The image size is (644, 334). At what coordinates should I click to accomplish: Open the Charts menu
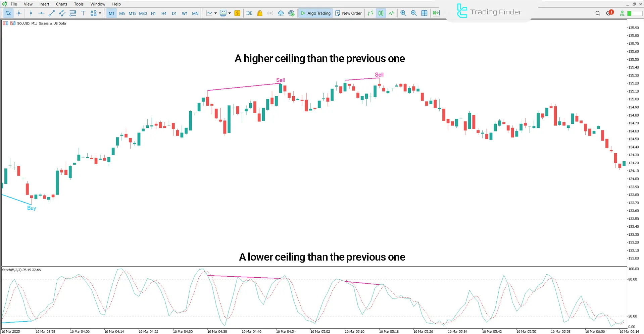pos(61,4)
